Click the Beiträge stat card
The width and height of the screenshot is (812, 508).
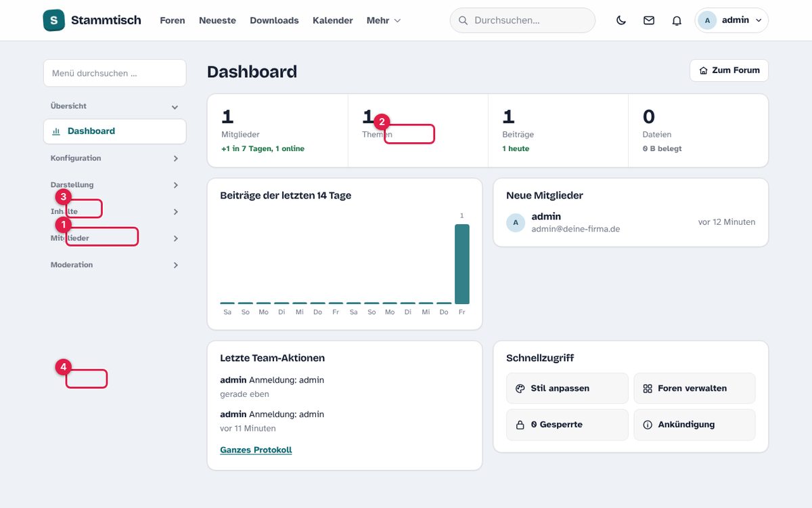pyautogui.click(x=558, y=131)
